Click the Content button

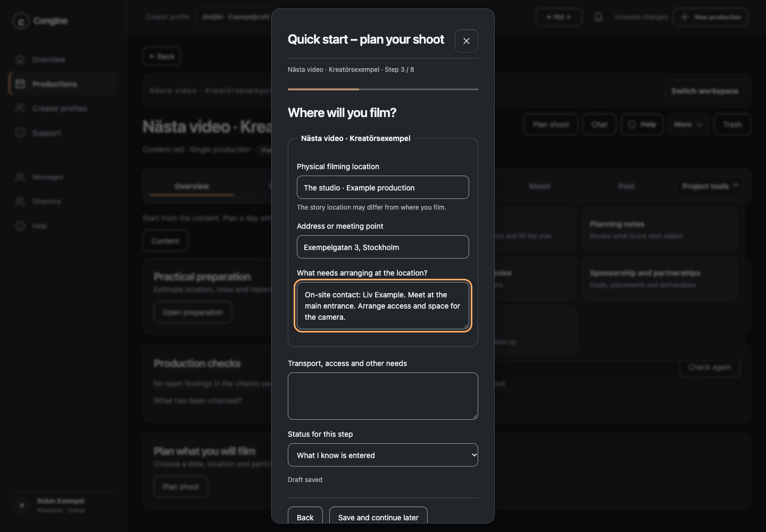[165, 241]
